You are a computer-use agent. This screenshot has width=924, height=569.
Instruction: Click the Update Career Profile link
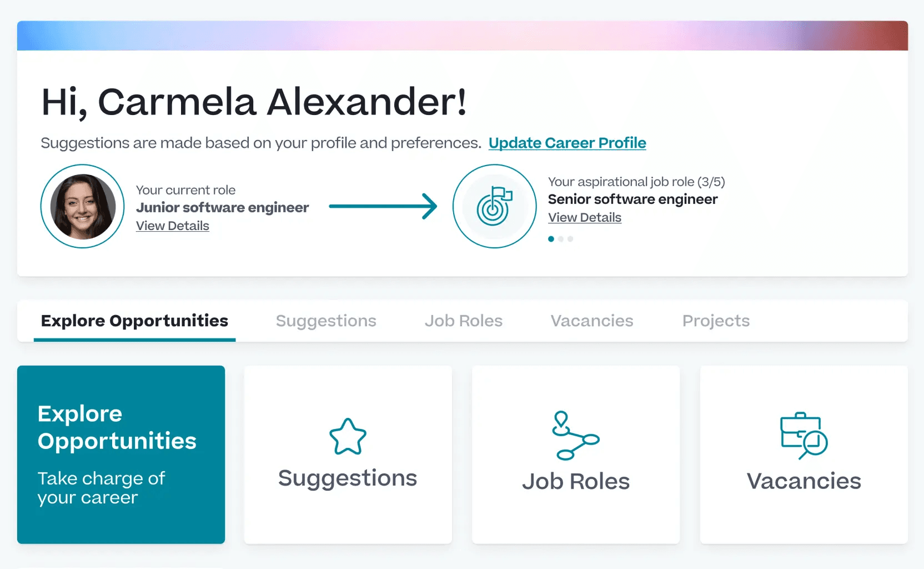(567, 143)
